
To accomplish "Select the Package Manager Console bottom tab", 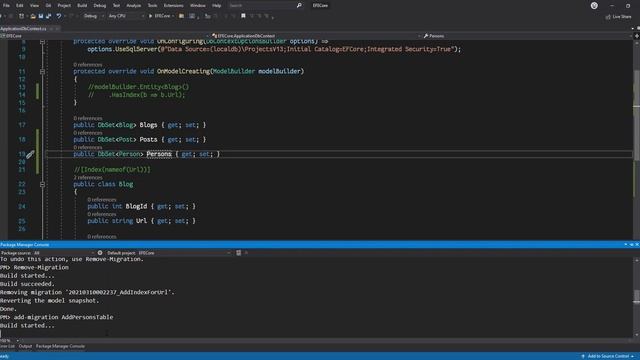I will (x=60, y=346).
